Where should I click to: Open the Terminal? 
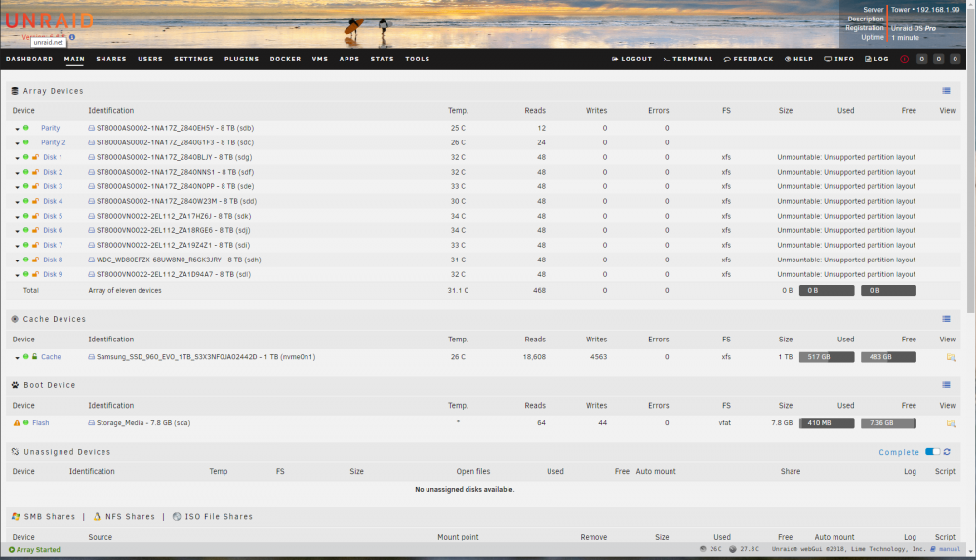tap(688, 60)
